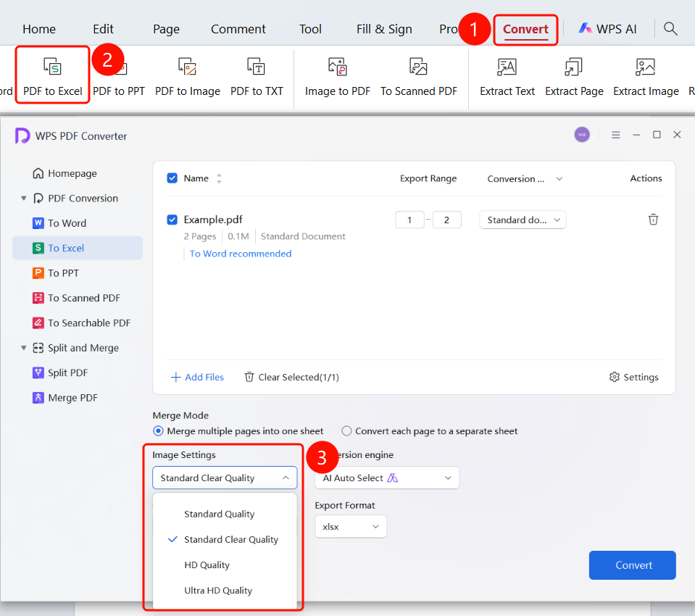Choose Merge PDF in the sidebar
695x616 pixels.
65,398
